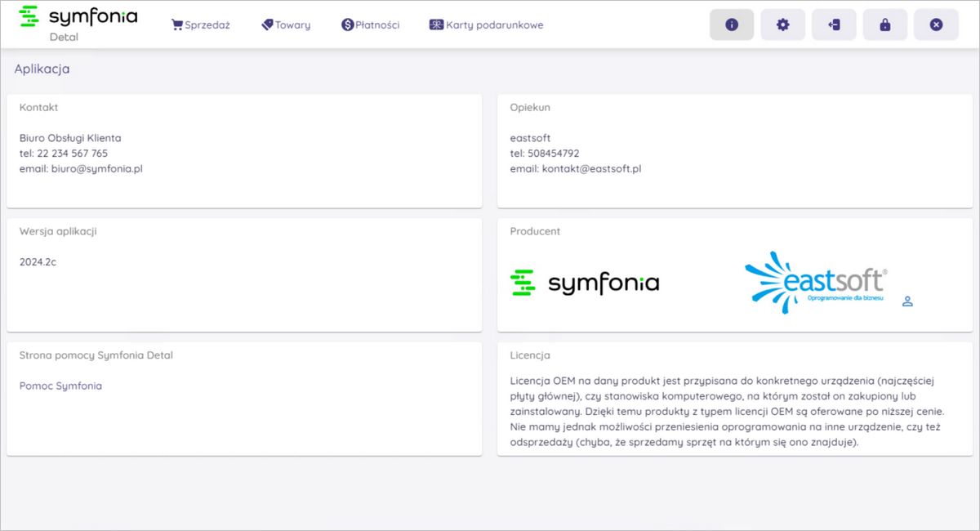Click the symfonia producer logo

point(585,283)
